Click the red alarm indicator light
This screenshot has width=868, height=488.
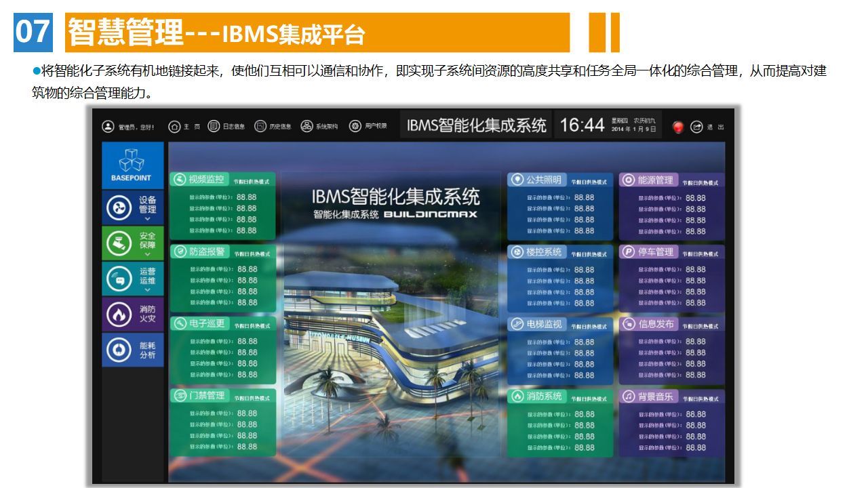(677, 127)
